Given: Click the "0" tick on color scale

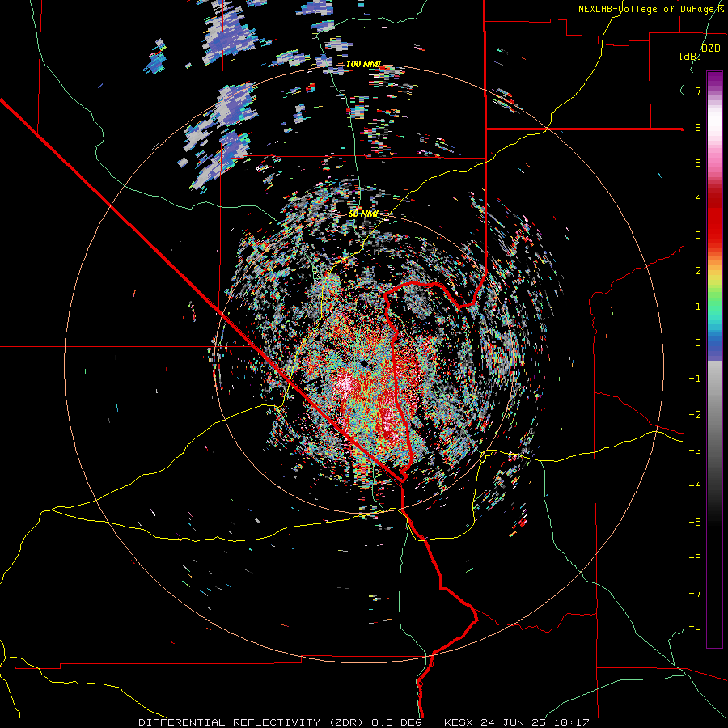Looking at the screenshot, I should 698,343.
